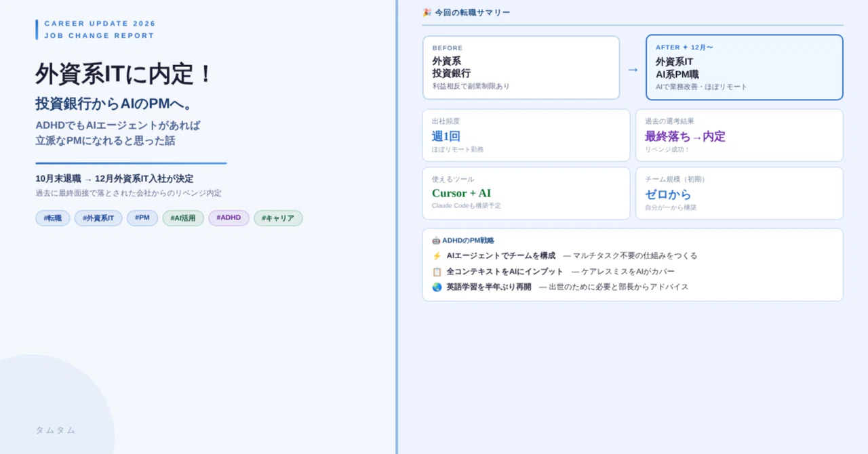
Task: Click the bold text 全コンテキストをAIにインプット
Action: point(505,272)
